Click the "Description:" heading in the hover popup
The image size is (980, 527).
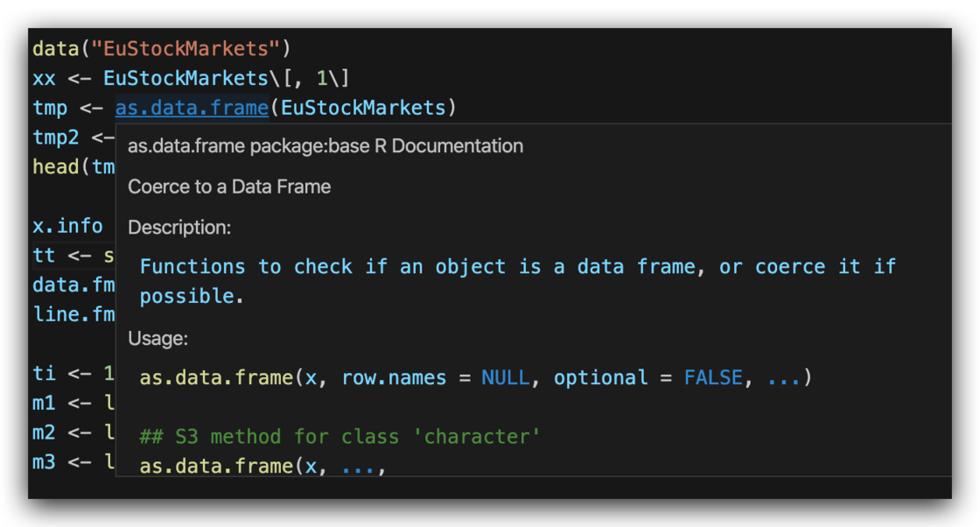[179, 228]
